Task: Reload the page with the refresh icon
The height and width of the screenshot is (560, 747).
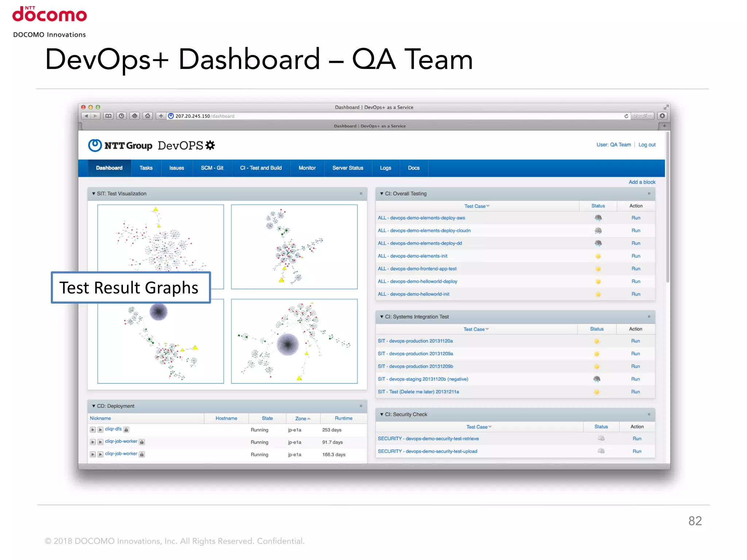Action: pos(626,116)
